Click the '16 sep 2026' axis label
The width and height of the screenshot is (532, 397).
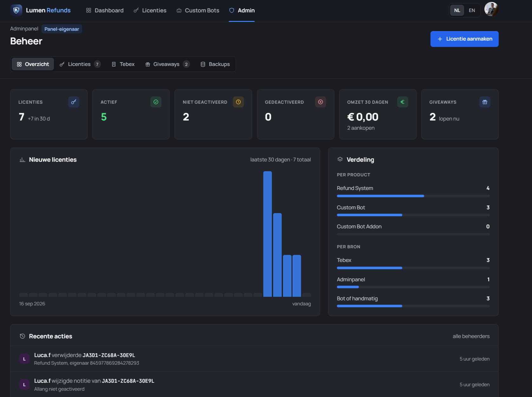tap(32, 304)
